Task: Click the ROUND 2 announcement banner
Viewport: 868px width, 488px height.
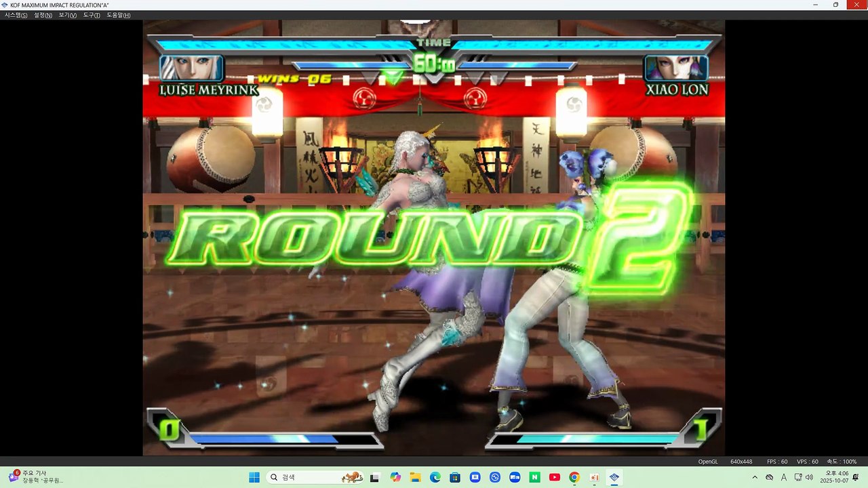Action: (x=431, y=237)
